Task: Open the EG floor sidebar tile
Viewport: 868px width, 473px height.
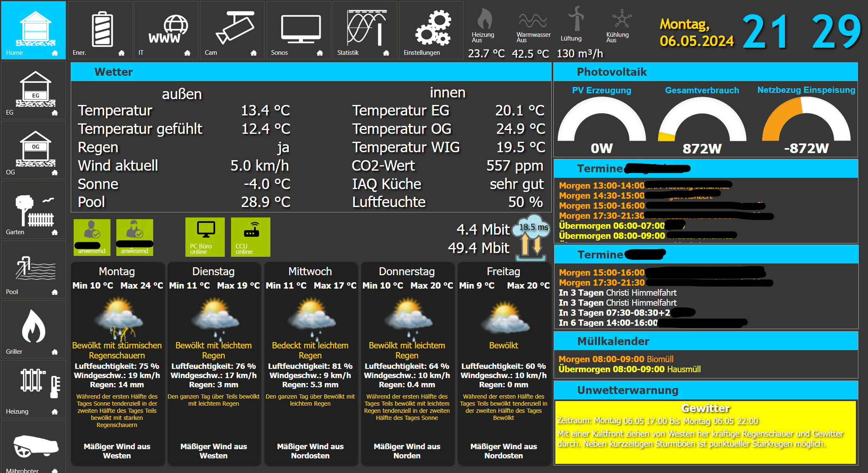Action: tap(33, 90)
